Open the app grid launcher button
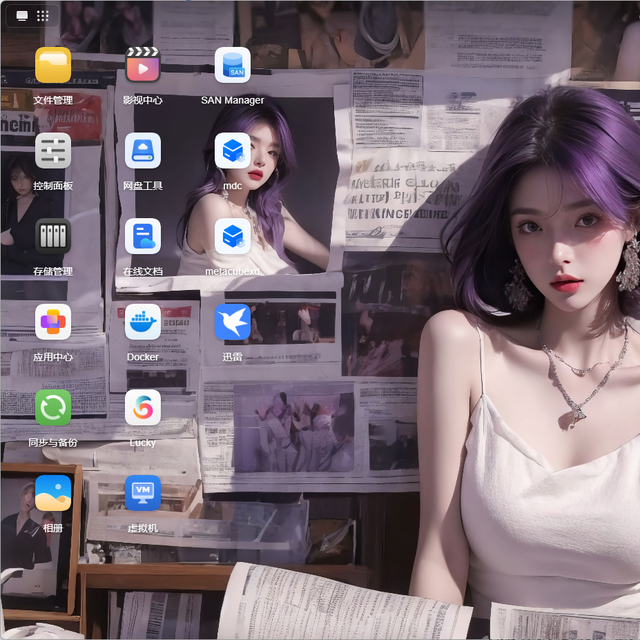The width and height of the screenshot is (640, 640). point(43,16)
